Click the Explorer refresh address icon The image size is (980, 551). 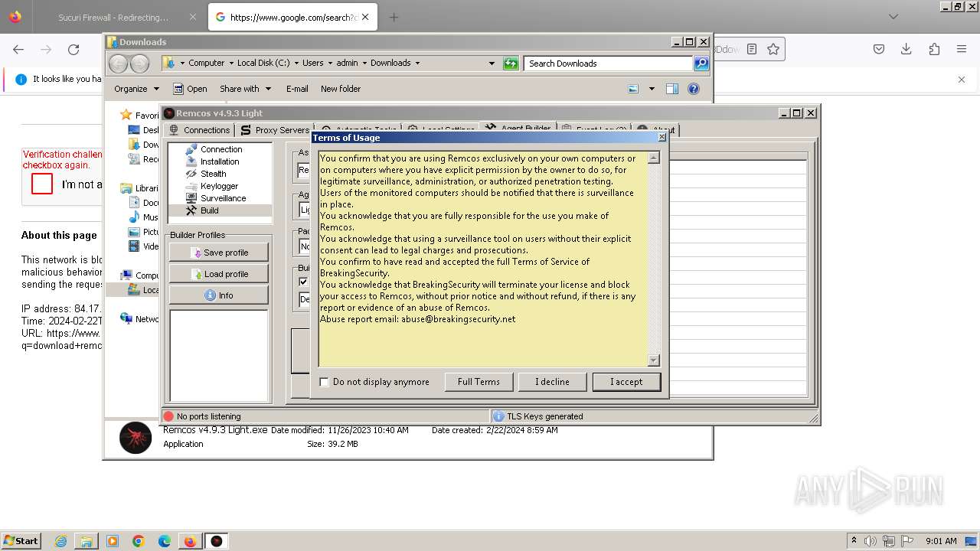(x=511, y=64)
